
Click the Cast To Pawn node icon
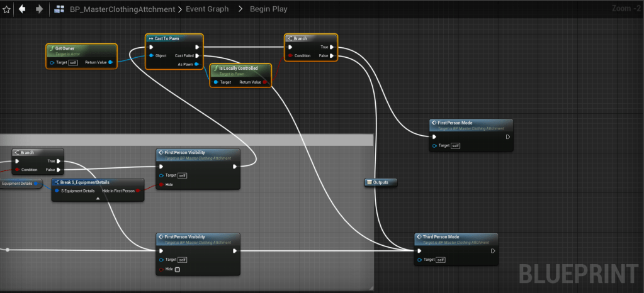pos(150,38)
